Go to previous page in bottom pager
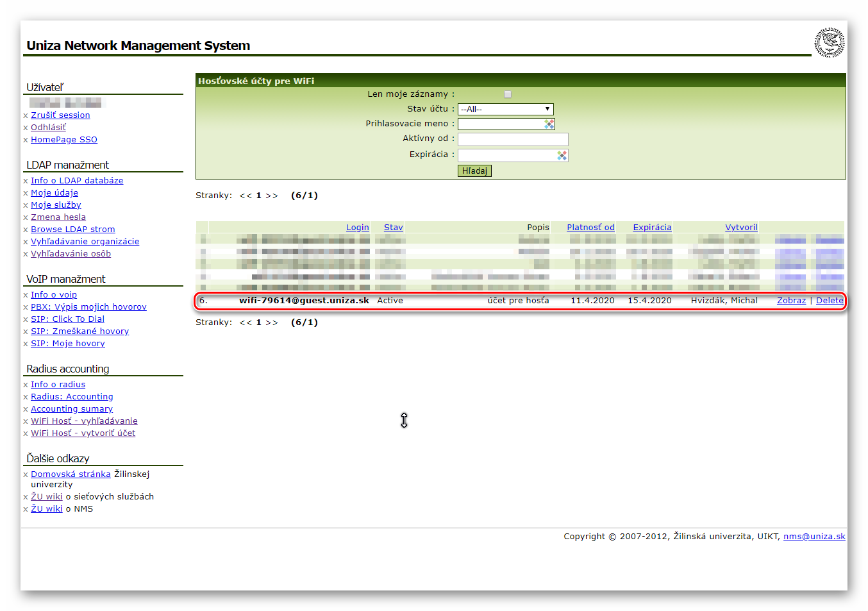The width and height of the screenshot is (868, 611). [246, 322]
